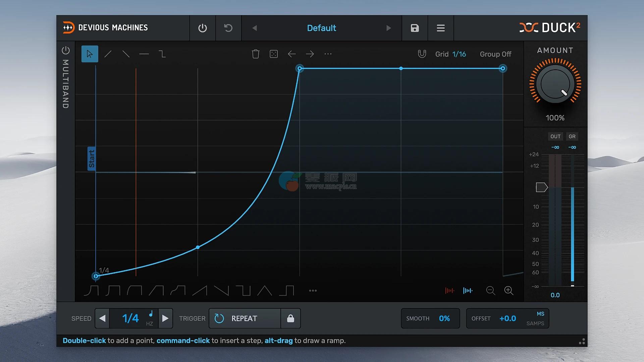
Task: Click the randomize dice icon
Action: (274, 54)
